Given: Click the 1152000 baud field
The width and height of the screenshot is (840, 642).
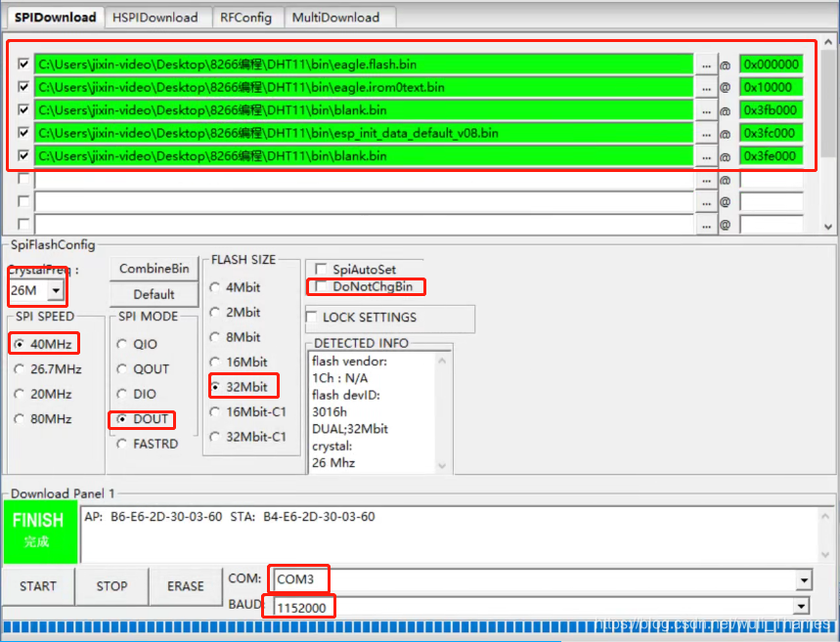Looking at the screenshot, I should click(x=534, y=607).
